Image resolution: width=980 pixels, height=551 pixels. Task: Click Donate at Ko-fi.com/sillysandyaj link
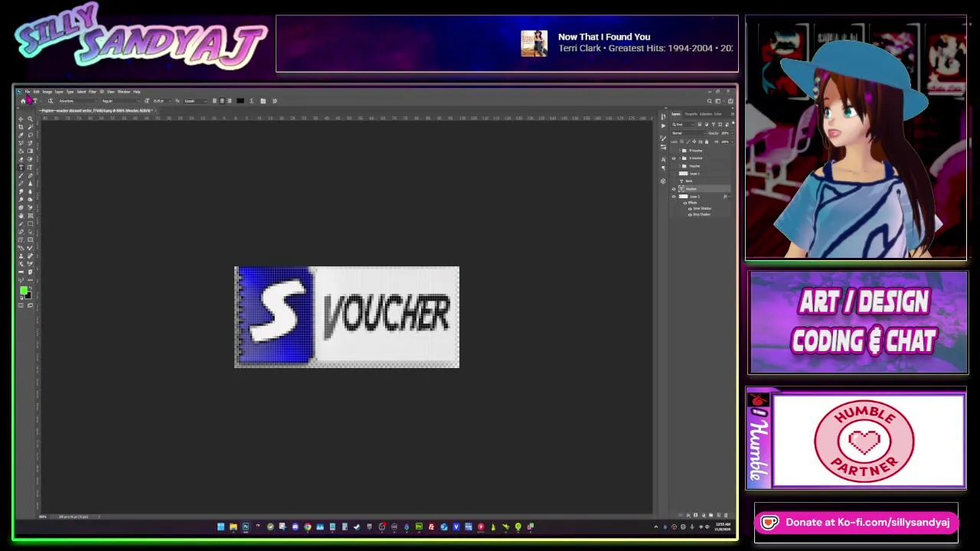click(x=856, y=523)
